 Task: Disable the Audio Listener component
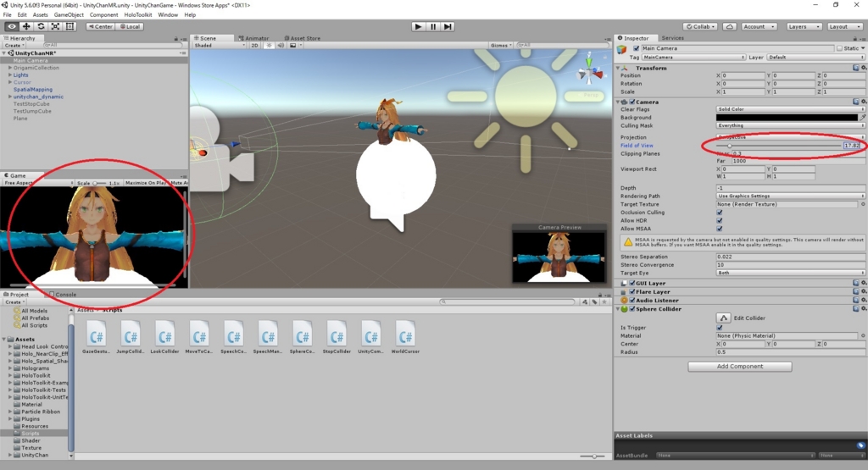click(x=632, y=301)
